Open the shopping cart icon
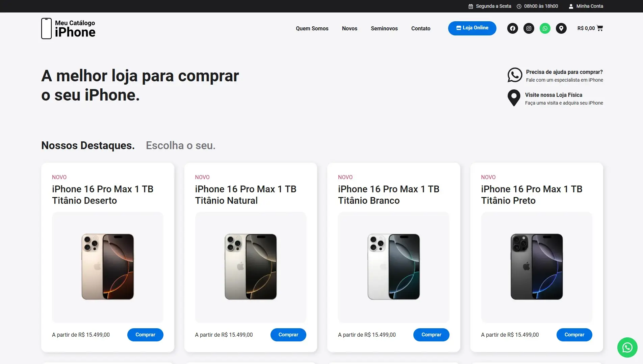The width and height of the screenshot is (643, 364). click(600, 28)
